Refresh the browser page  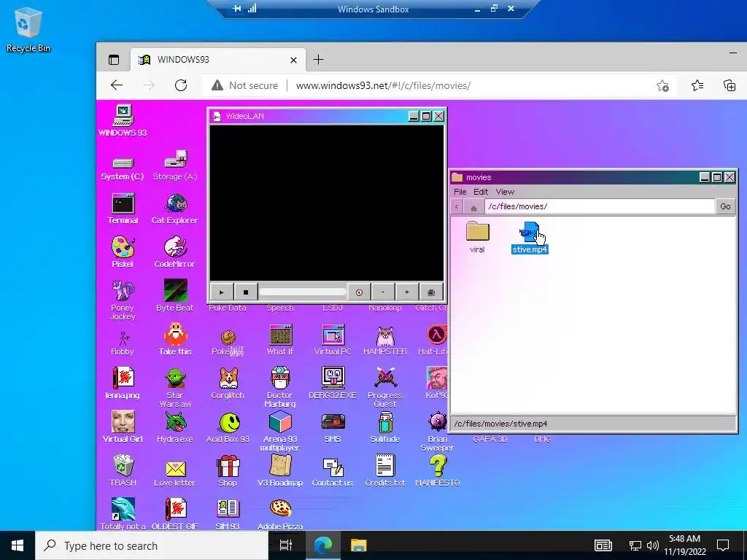tap(181, 86)
